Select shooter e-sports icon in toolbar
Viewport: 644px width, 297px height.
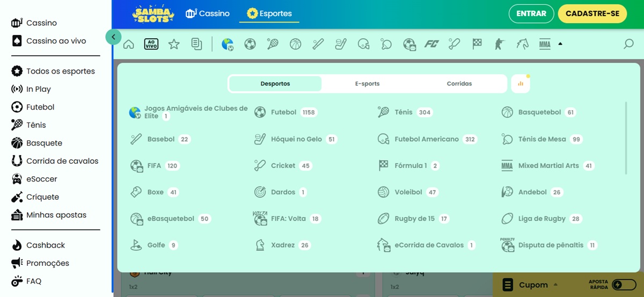point(500,44)
